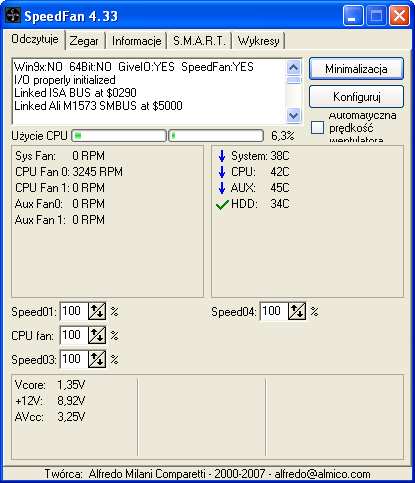Adjust the CPU fan speed spinner arrows
This screenshot has height=483, width=415.
tap(97, 335)
